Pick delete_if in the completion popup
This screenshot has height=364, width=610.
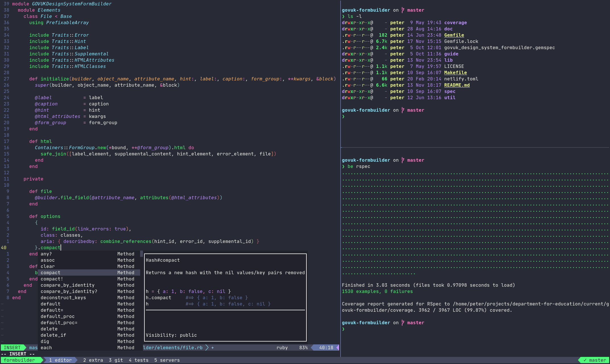[x=53, y=335]
